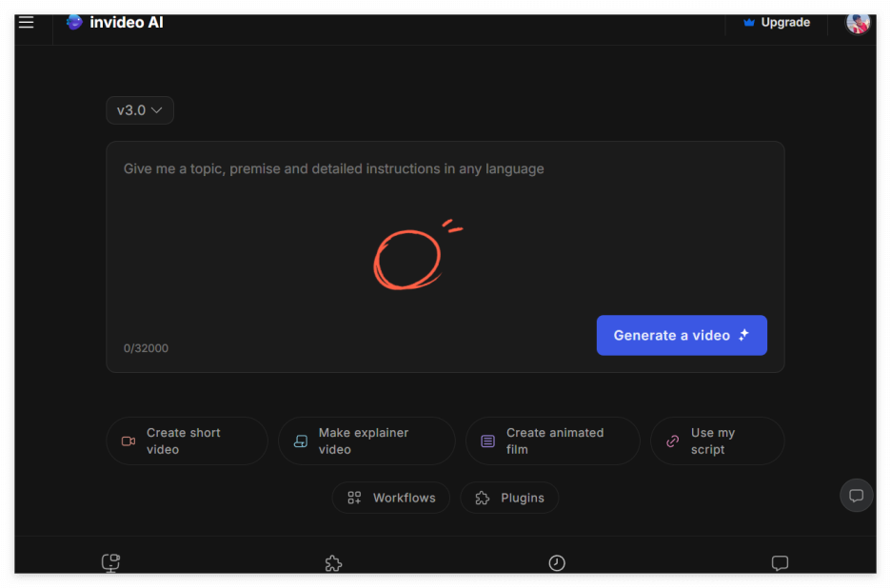
Task: Select Make explainer video option
Action: [366, 441]
